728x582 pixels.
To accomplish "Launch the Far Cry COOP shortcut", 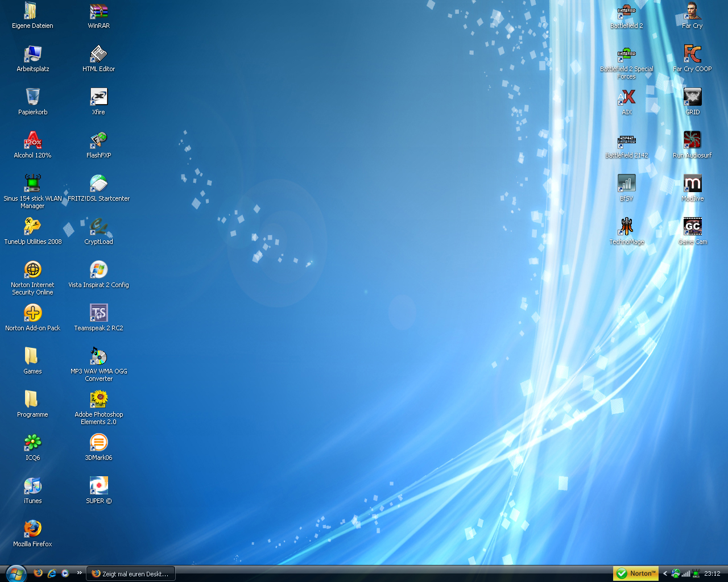I will (x=692, y=55).
